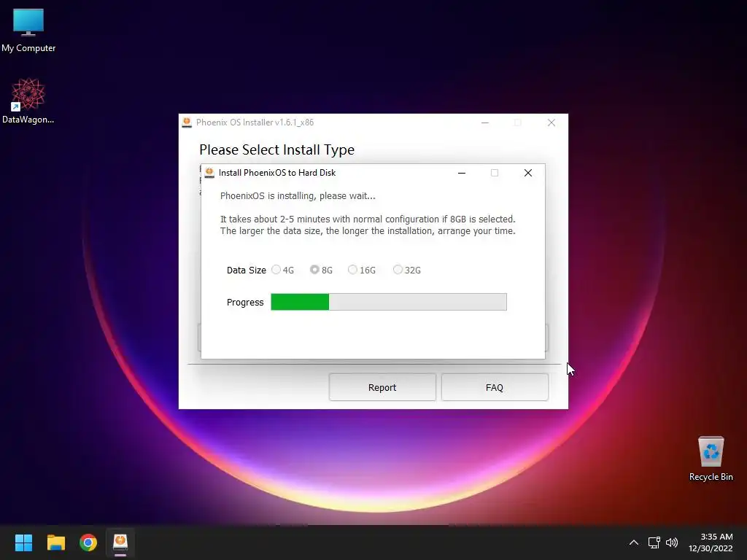Open the Windows Start menu
The height and width of the screenshot is (560, 747).
[x=23, y=542]
